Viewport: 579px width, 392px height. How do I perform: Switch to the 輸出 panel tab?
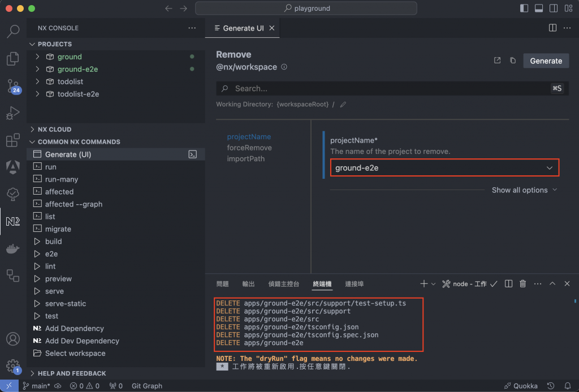click(x=249, y=284)
